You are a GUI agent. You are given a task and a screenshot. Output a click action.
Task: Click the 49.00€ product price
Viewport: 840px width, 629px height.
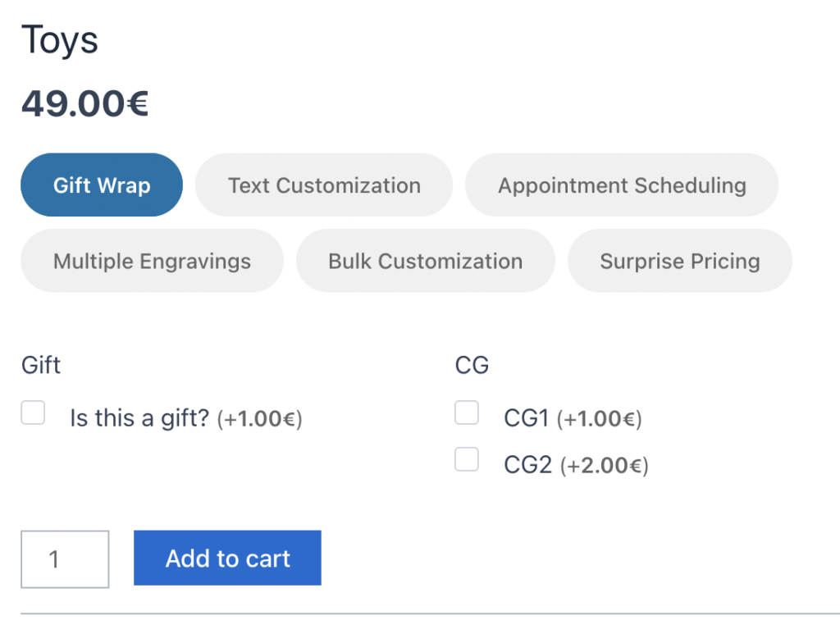(84, 104)
